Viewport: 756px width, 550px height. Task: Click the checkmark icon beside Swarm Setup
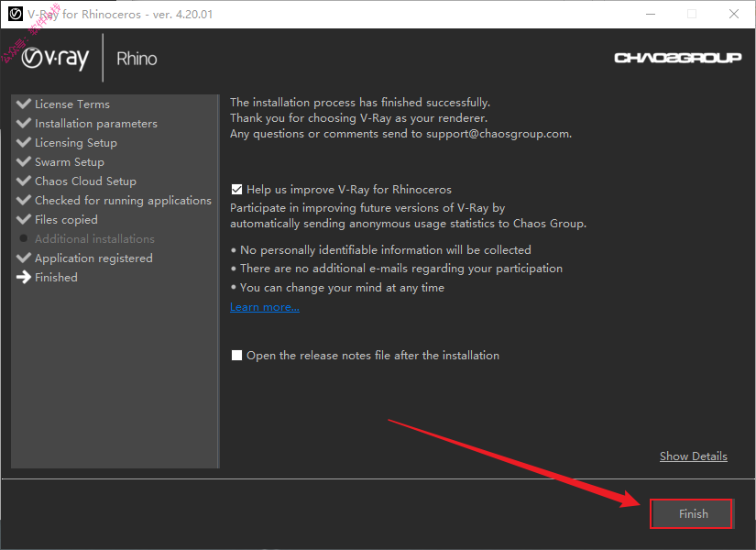(x=24, y=161)
